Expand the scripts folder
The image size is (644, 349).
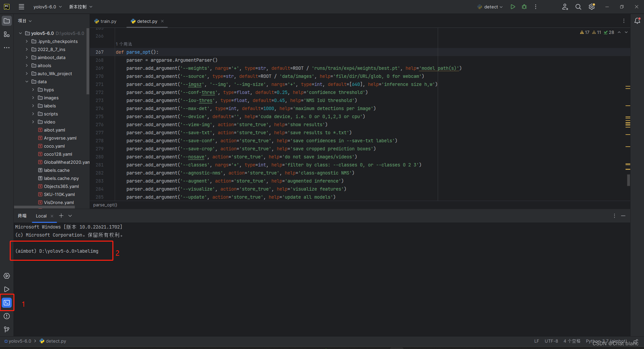coord(33,114)
